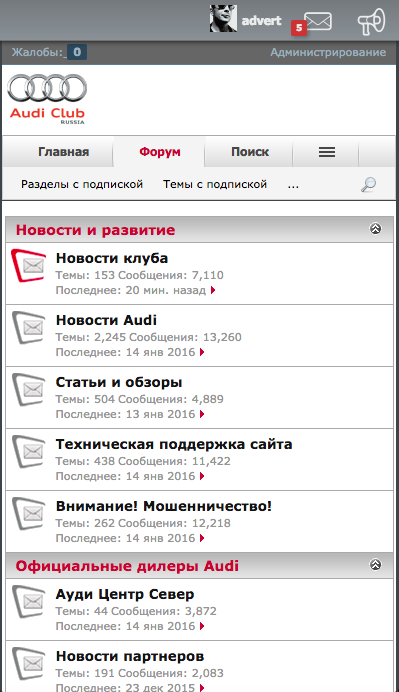Screen dimensions: 399x692
Task: Click the Audi Club Russia logo
Action: (47, 99)
